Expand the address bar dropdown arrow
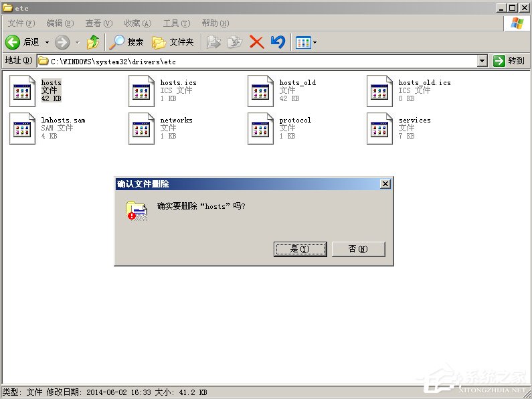 [482, 61]
